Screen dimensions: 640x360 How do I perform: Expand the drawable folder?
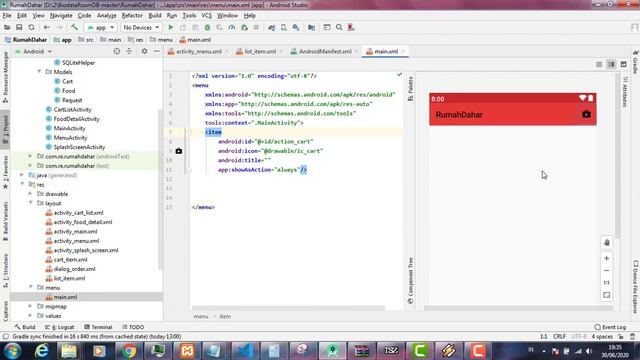click(30, 193)
